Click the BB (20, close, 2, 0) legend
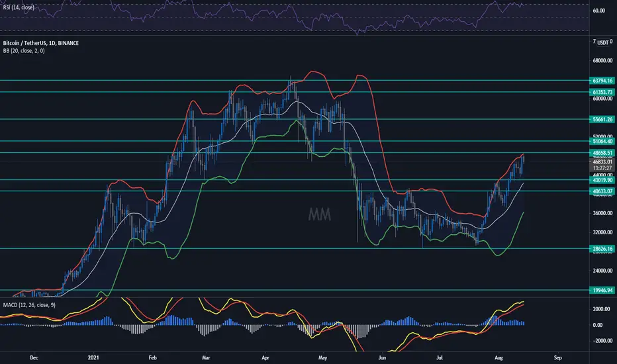This screenshot has width=617, height=364. click(24, 51)
